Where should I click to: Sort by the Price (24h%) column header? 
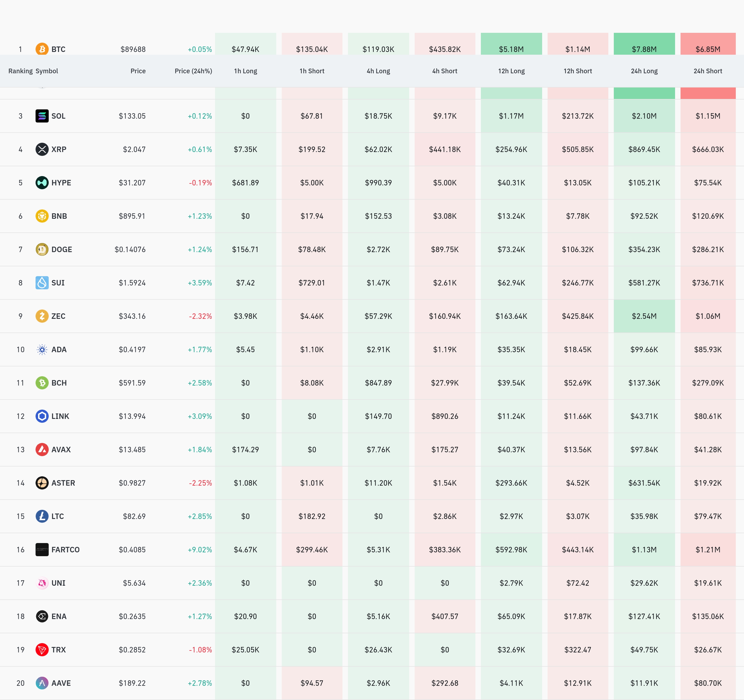click(193, 71)
